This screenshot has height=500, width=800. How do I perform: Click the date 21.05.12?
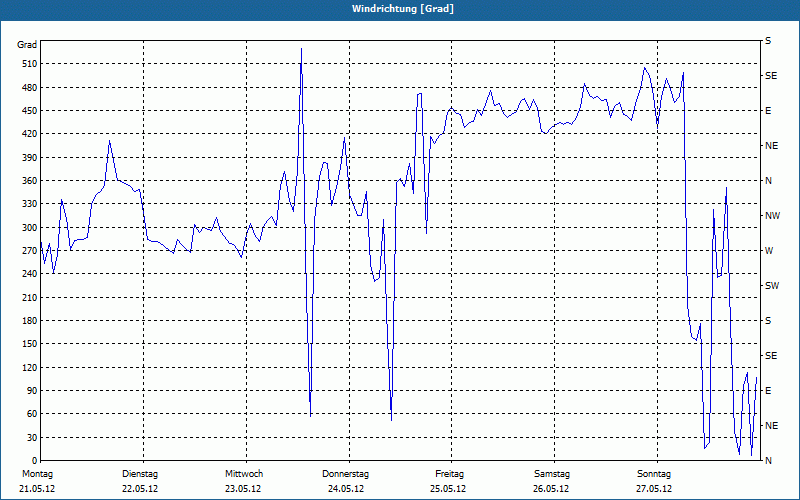pos(37,489)
